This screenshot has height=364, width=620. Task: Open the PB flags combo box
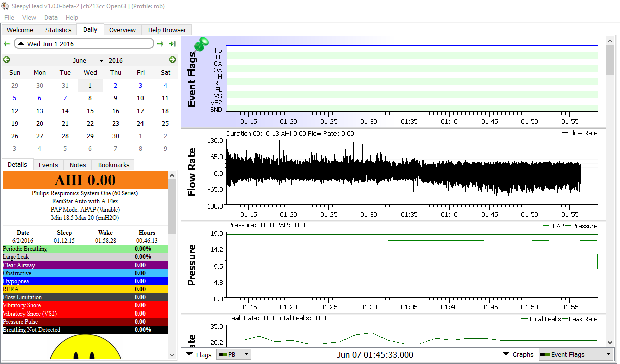tap(233, 355)
